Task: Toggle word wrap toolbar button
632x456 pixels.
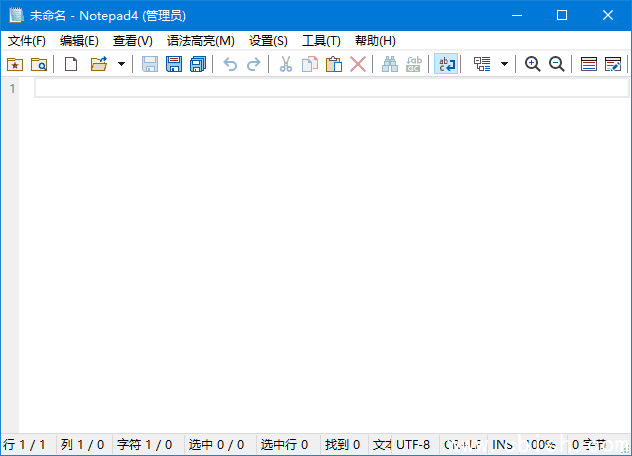Action: [446, 64]
